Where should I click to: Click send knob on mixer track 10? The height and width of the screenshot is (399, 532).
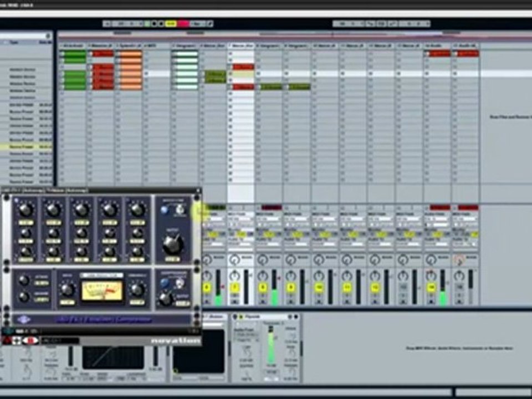click(318, 260)
